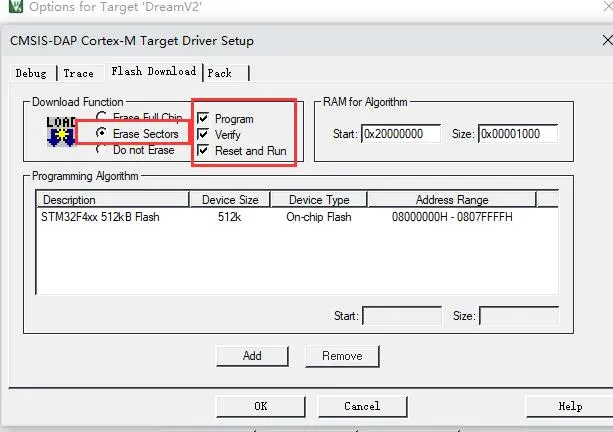Confirm settings with the OK button
Screen dimensions: 613x432
tap(260, 406)
